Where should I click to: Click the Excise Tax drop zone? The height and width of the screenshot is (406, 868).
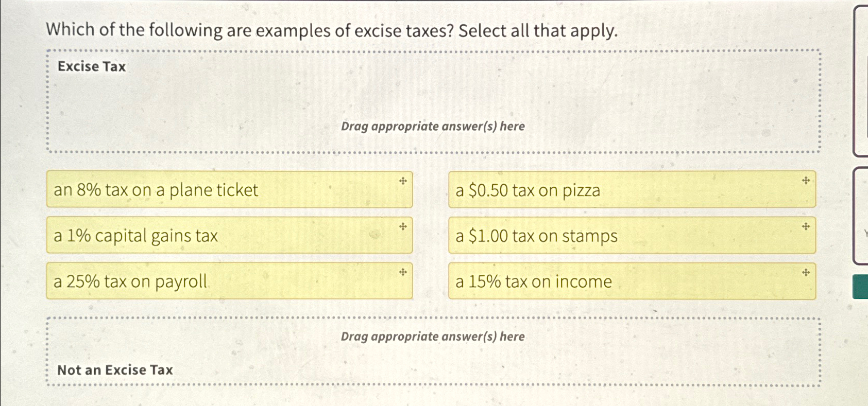coord(433,100)
